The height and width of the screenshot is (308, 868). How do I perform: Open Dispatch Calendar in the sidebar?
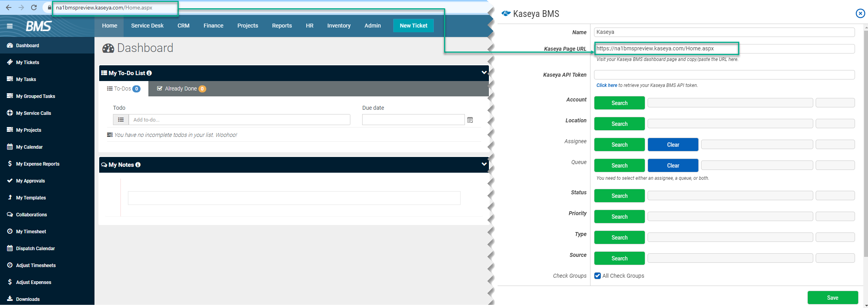(47, 249)
